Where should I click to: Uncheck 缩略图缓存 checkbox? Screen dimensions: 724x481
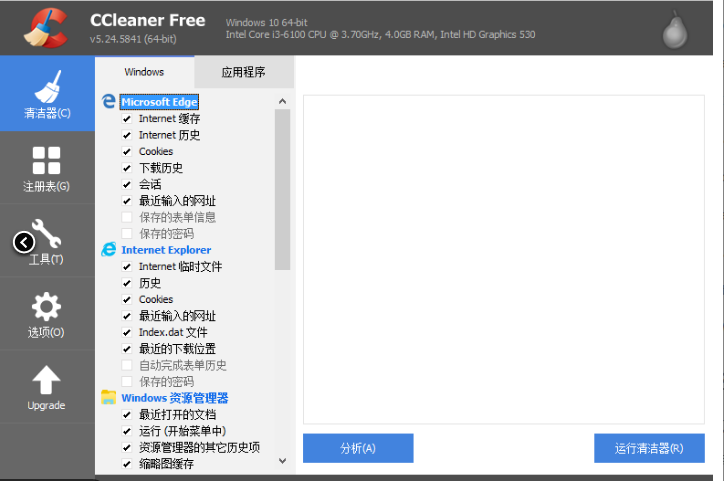127,464
